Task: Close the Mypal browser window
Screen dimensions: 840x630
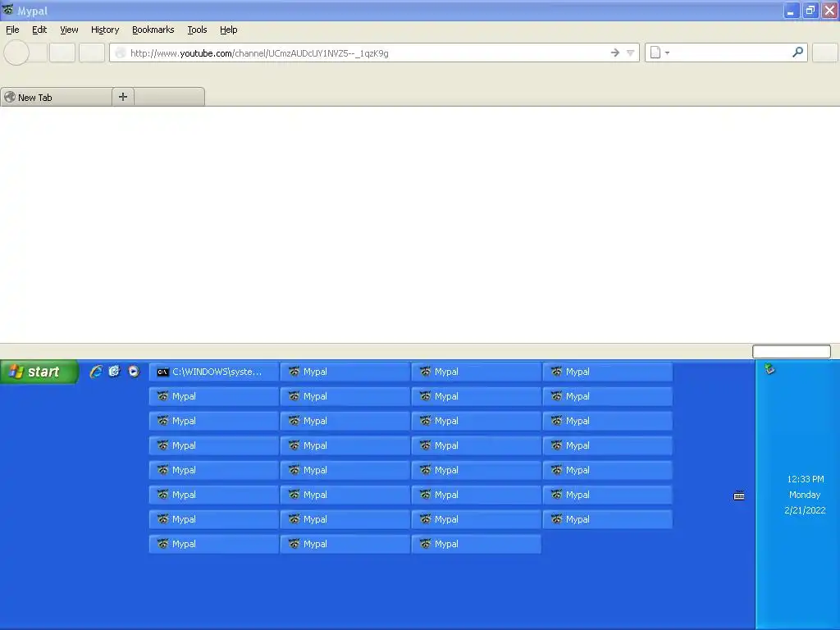Action: pyautogui.click(x=829, y=10)
